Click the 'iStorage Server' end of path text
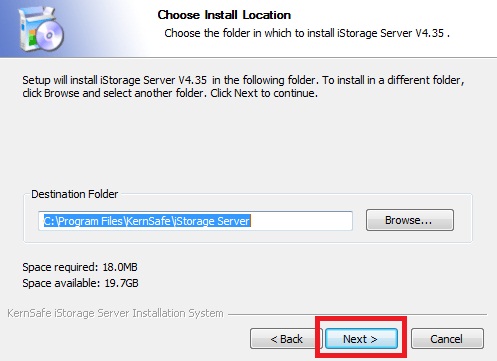Viewport: 497px width, 361px height. (x=212, y=221)
